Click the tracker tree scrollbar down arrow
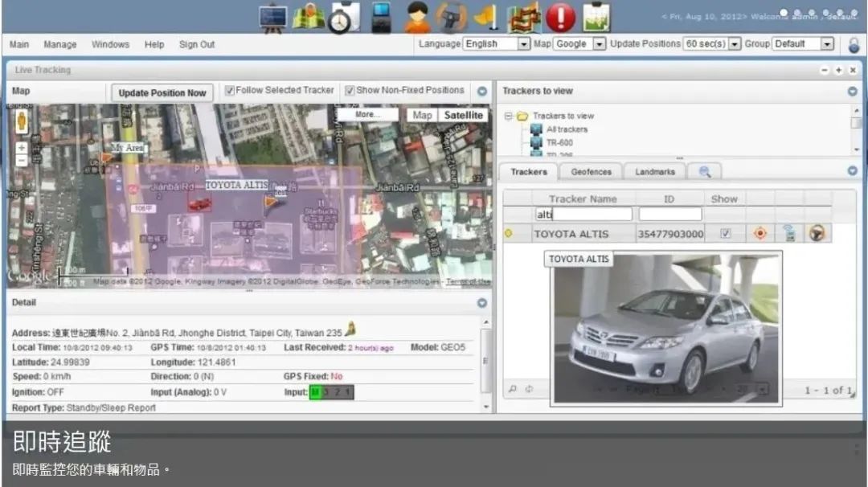The width and height of the screenshot is (868, 487). [856, 150]
